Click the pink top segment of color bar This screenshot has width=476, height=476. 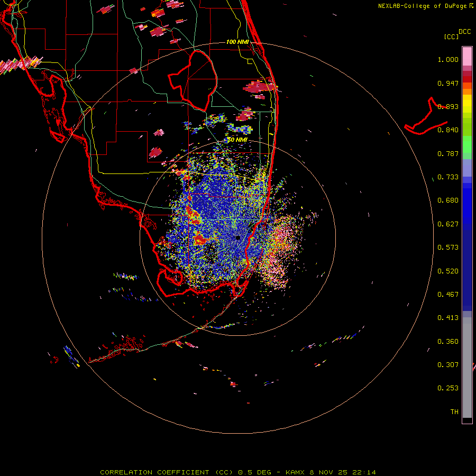[467, 57]
